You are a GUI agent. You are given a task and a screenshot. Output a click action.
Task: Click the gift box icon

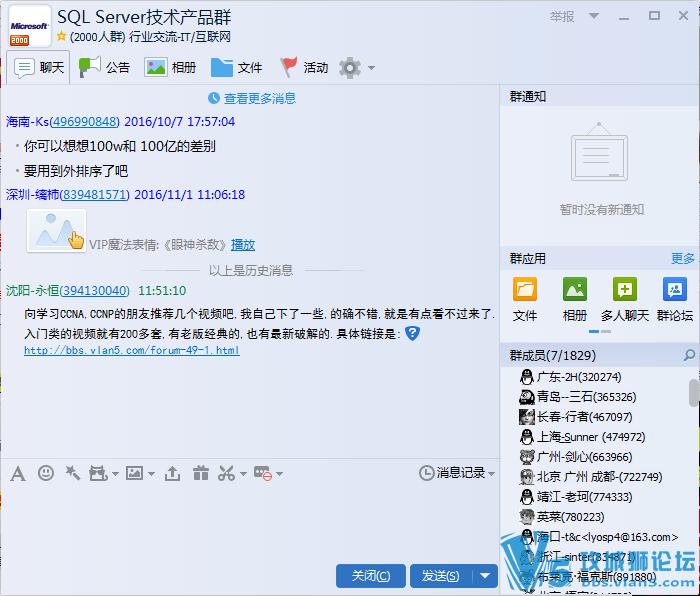(201, 473)
